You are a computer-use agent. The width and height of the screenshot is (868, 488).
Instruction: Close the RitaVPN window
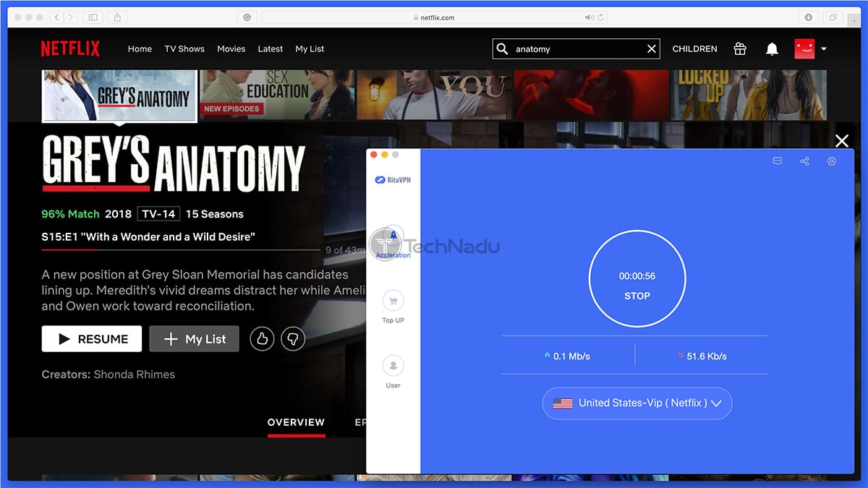coord(374,155)
